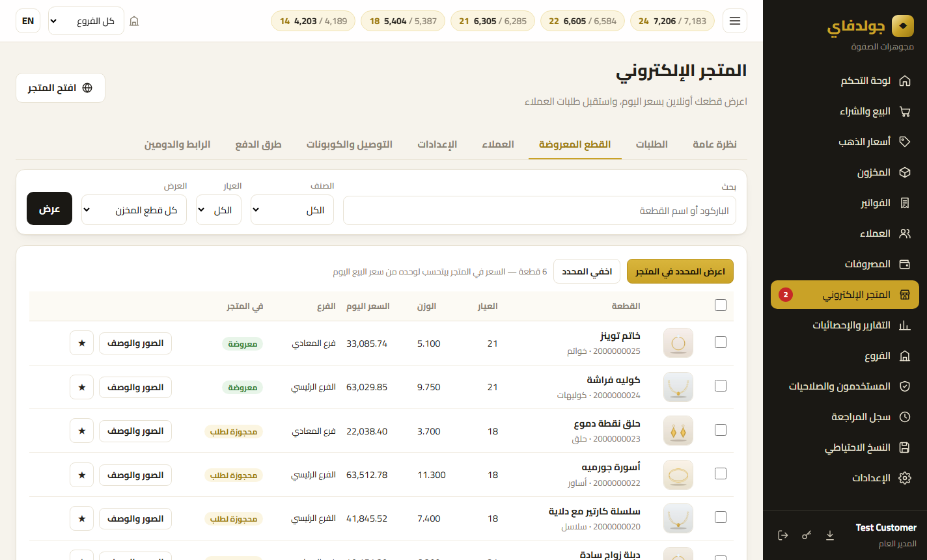Open الصور والوصف for خاتم توينز
Image resolution: width=927 pixels, height=560 pixels.
tap(135, 343)
